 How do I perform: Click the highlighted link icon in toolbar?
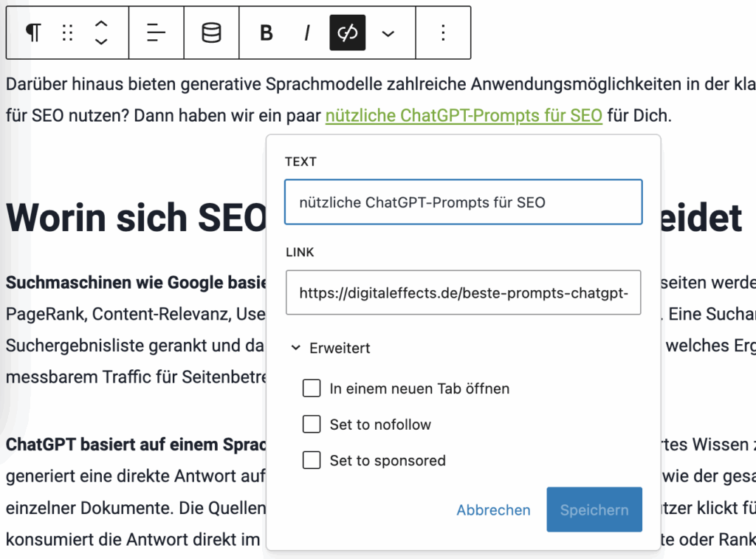347,32
